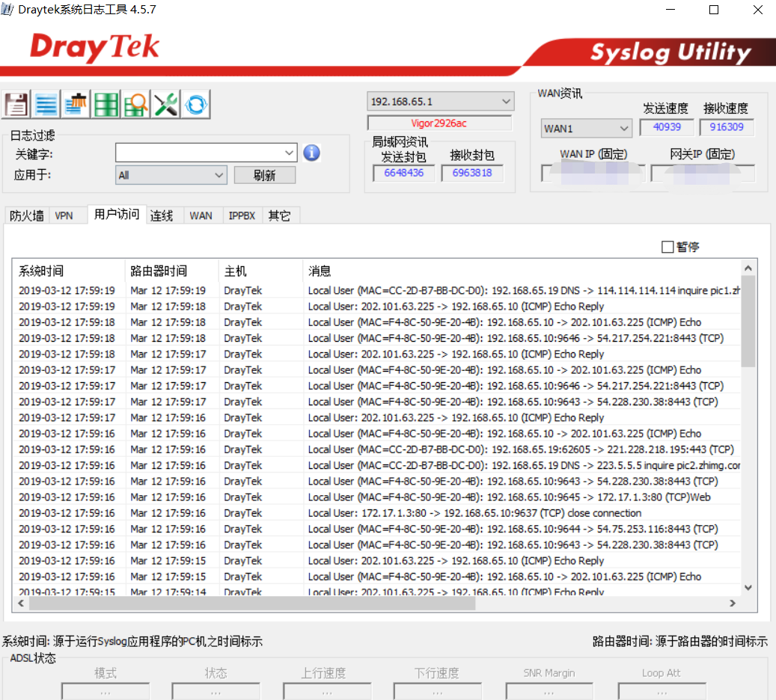Maximize the Syslog tool window
The width and height of the screenshot is (776, 700).
[x=714, y=10]
